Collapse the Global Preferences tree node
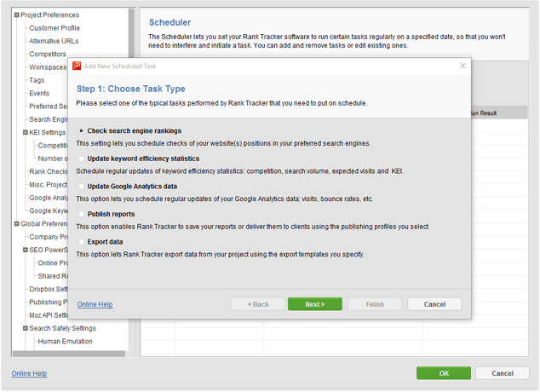The height and width of the screenshot is (392, 540). [16, 224]
